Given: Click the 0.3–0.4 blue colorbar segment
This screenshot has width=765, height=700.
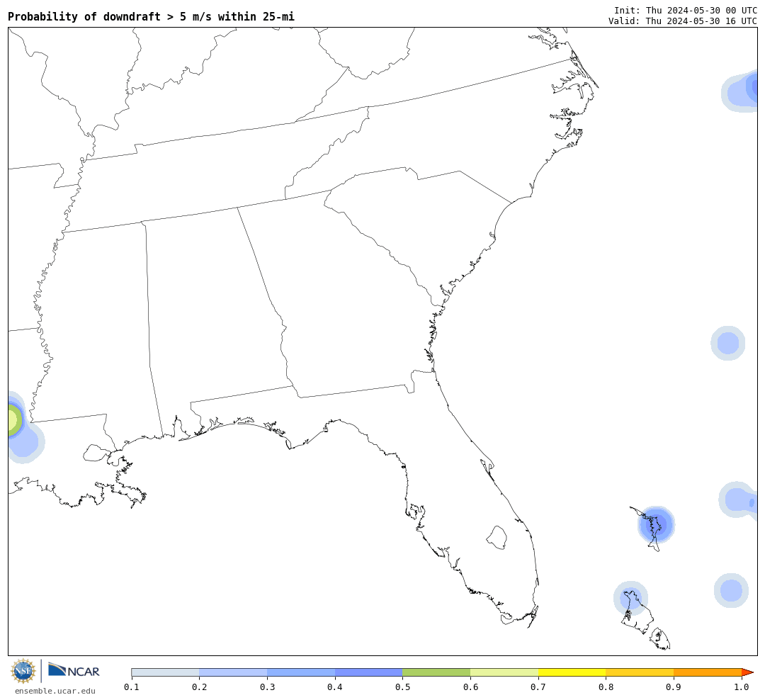Looking at the screenshot, I should click(301, 672).
